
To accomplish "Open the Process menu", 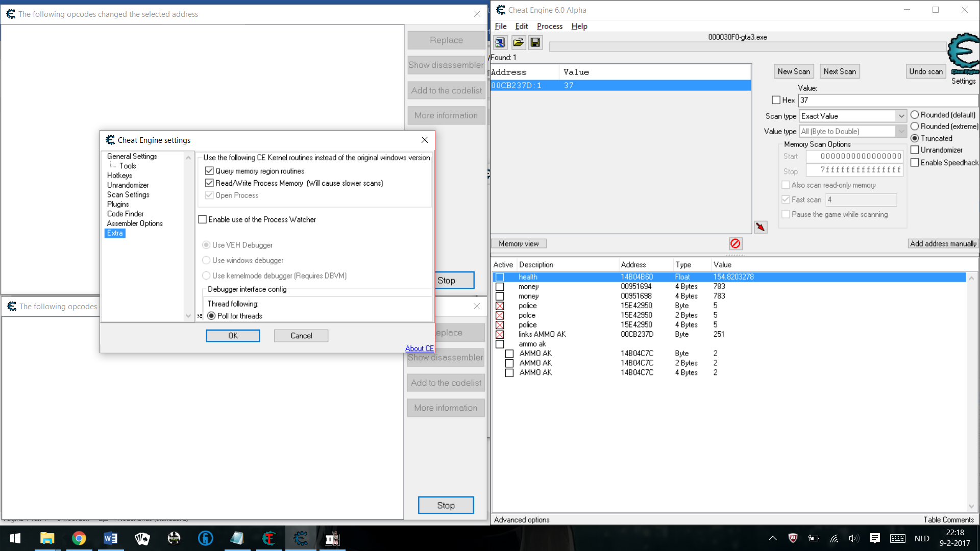I will click(x=549, y=26).
